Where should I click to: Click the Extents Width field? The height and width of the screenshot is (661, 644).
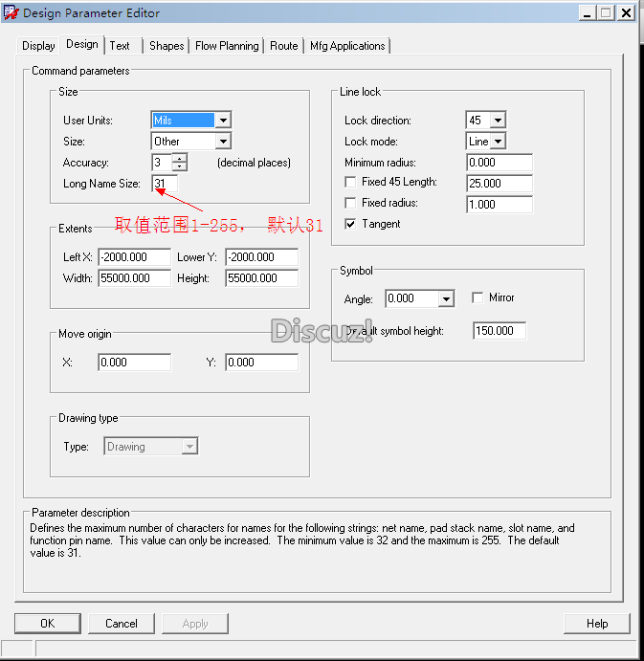pyautogui.click(x=135, y=277)
